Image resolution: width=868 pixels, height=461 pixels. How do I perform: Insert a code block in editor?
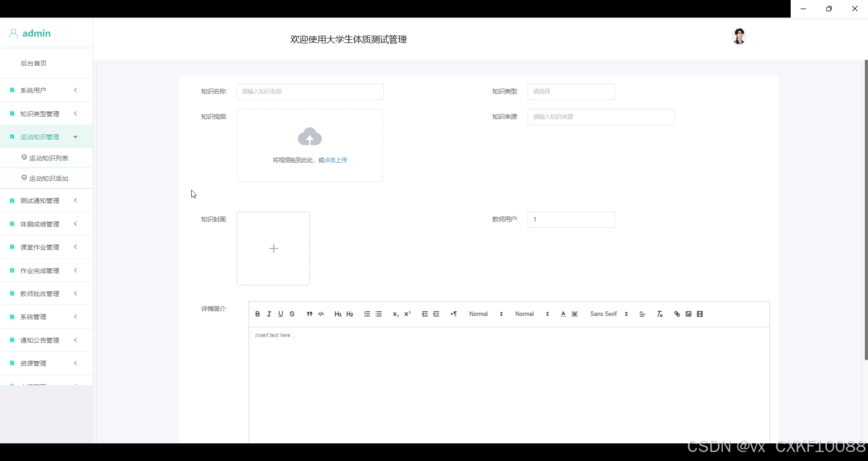[321, 314]
